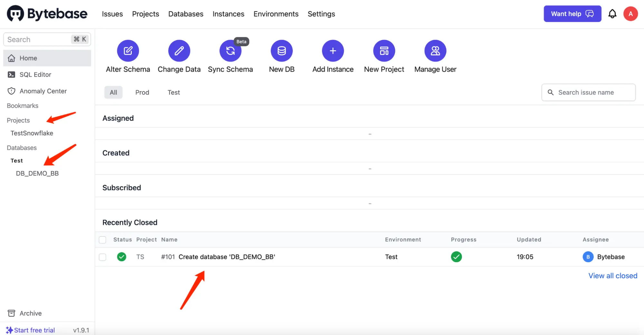This screenshot has height=335, width=644.
Task: Click the Add Instance plus icon
Action: pyautogui.click(x=333, y=51)
